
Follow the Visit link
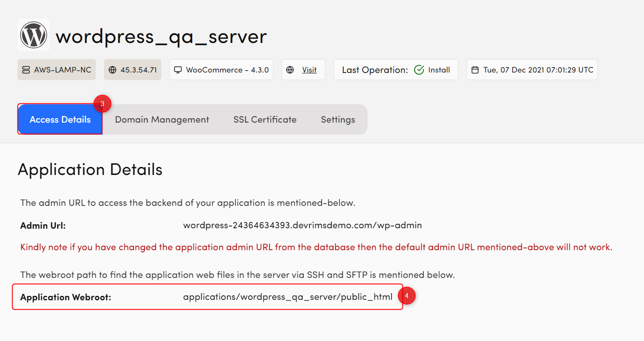click(309, 70)
